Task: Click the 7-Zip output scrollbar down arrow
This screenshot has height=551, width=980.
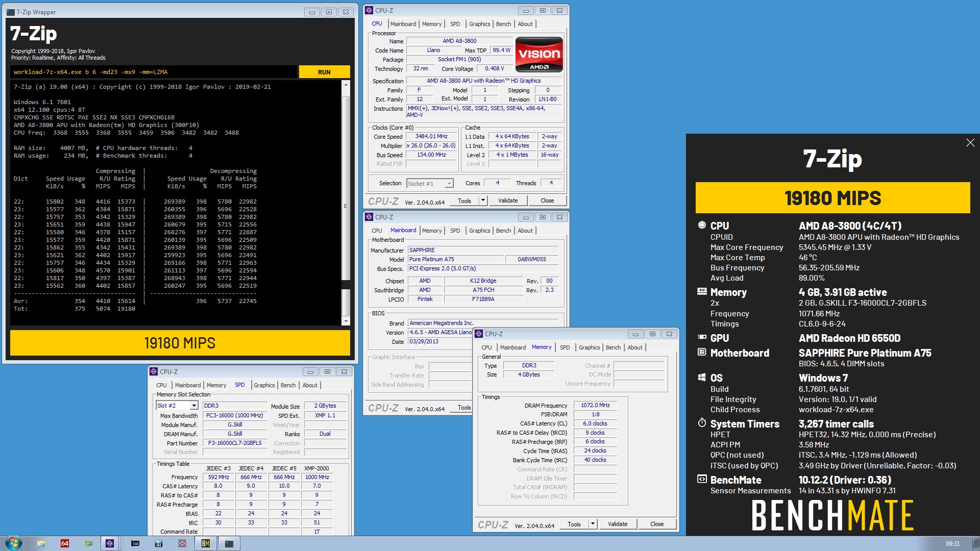Action: point(346,321)
